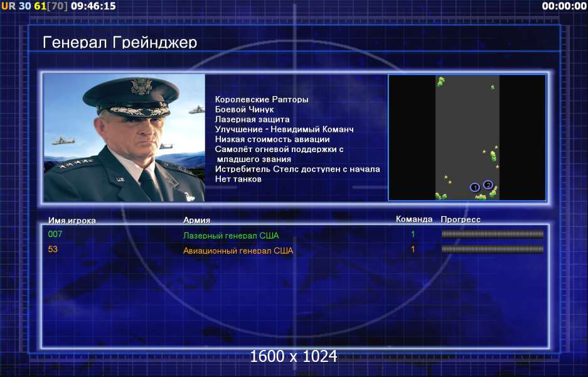Screen dimensions: 588x377
Task: Click 'Авиационный генерал США' army entry
Action: [238, 251]
